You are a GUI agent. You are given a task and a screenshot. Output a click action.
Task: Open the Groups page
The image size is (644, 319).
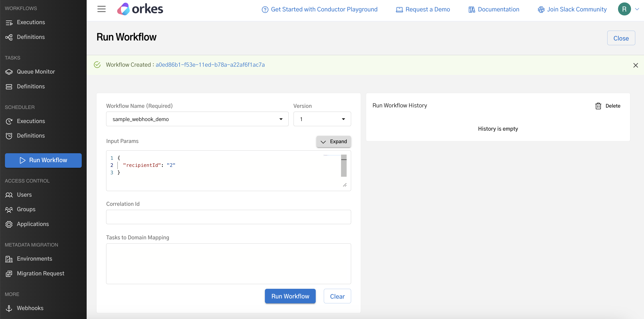click(x=26, y=209)
